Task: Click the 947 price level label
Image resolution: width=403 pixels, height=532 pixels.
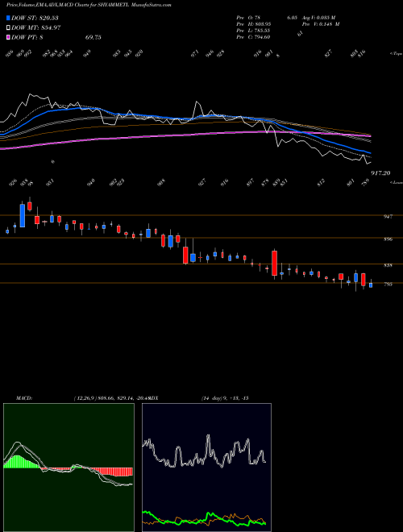Action: pyautogui.click(x=388, y=217)
